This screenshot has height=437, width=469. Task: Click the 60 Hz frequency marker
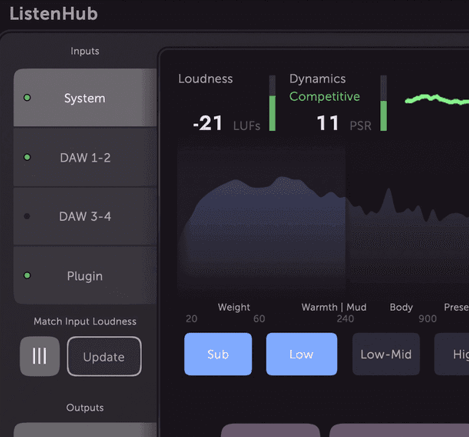[259, 319]
